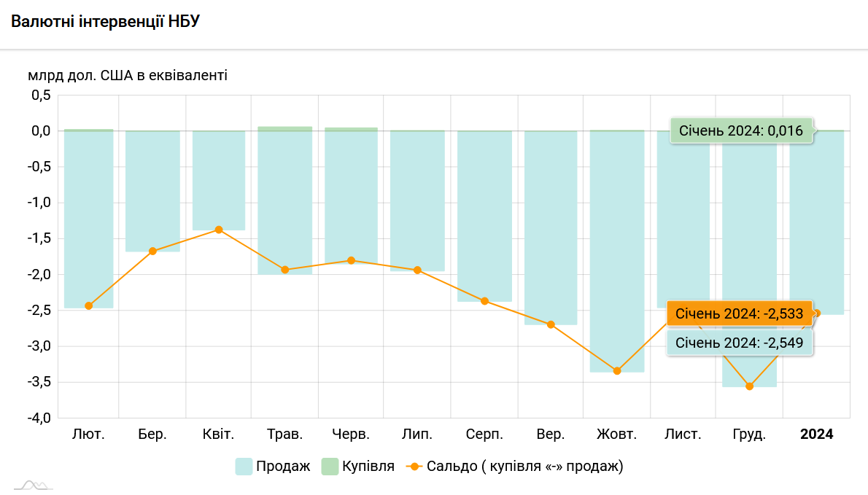Select the Квіт. orange data point
Viewport: 868px width, 495px height.
coord(219,230)
